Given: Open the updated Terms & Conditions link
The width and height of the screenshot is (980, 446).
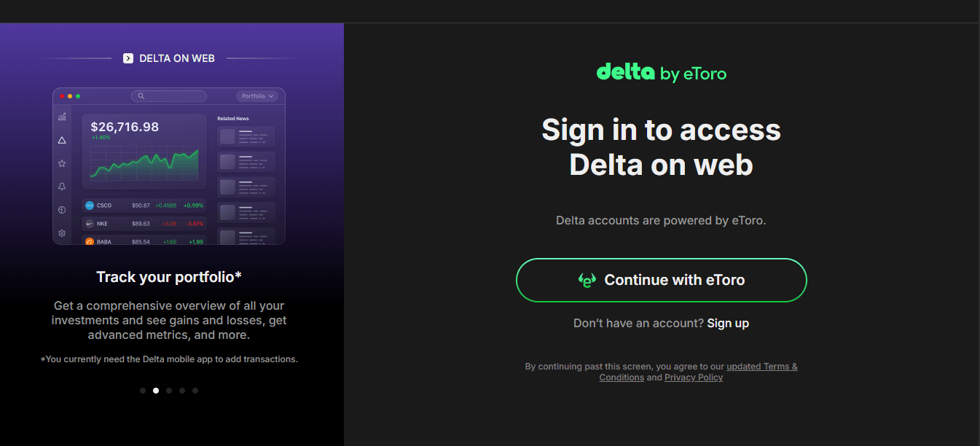Looking at the screenshot, I should coord(761,367).
